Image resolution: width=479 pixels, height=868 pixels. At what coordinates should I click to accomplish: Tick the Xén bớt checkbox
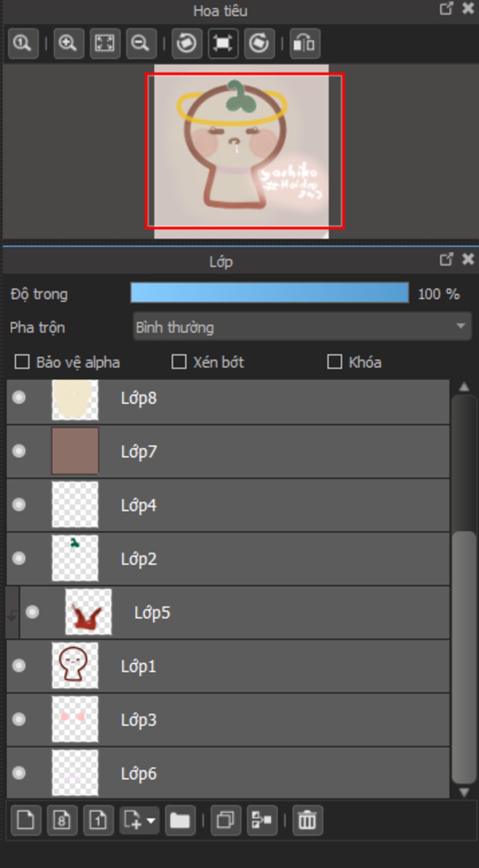click(179, 362)
